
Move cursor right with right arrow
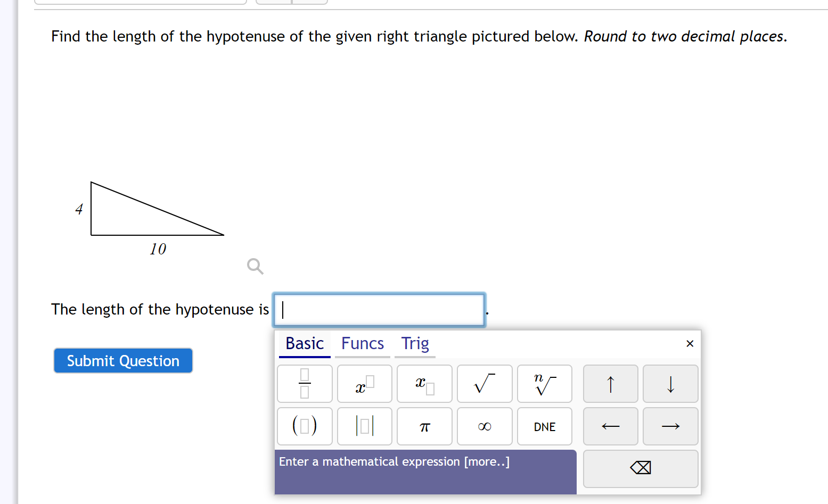coord(670,426)
